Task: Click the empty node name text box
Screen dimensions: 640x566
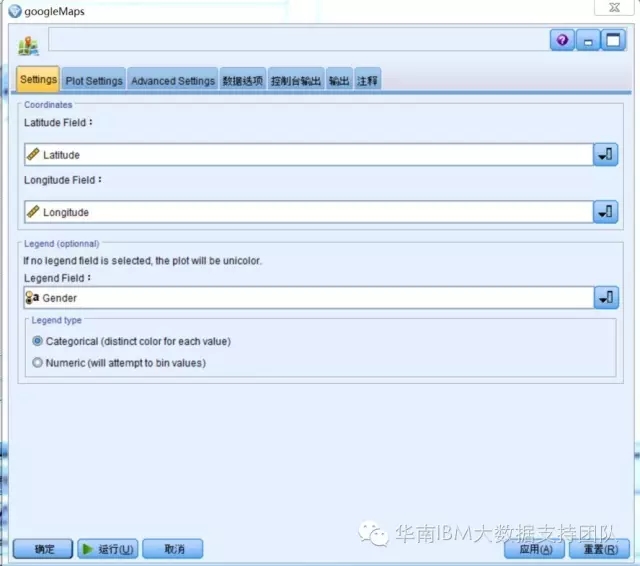Action: click(x=298, y=40)
